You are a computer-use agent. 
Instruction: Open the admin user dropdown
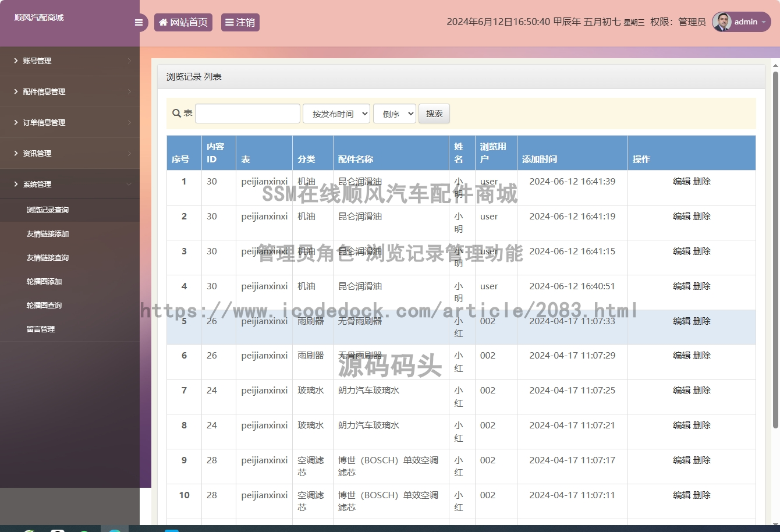click(x=742, y=22)
